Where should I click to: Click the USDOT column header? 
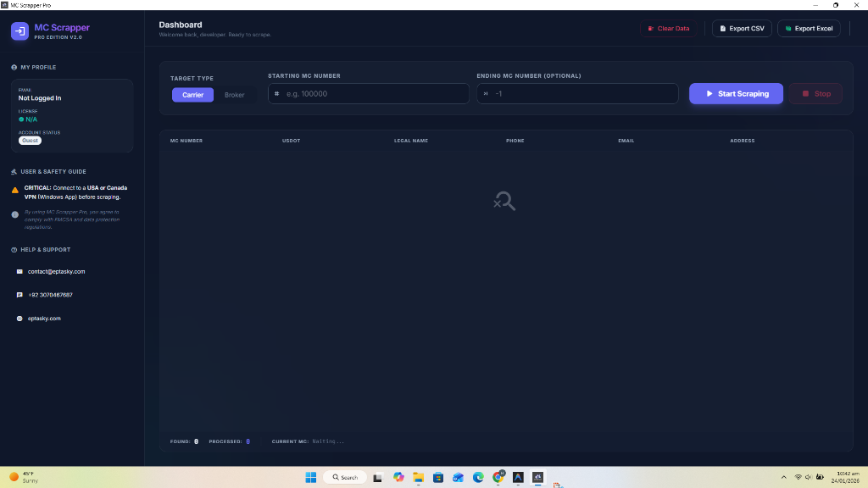click(x=292, y=141)
